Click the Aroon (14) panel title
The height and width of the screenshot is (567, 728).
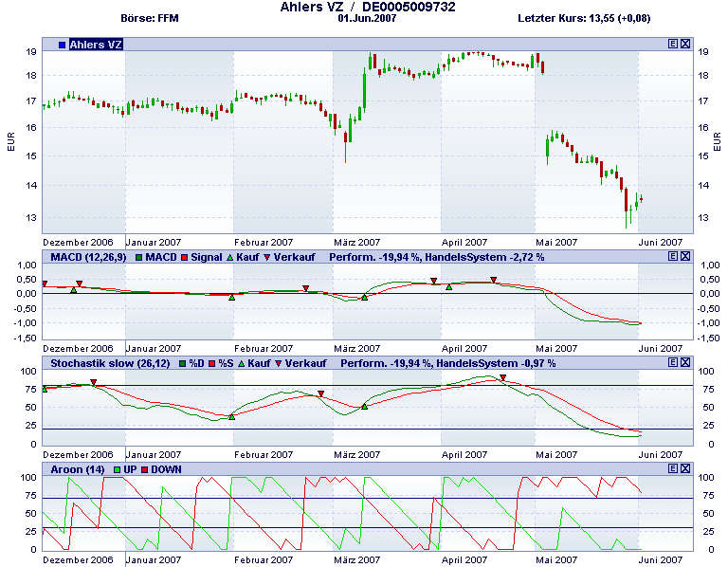[x=77, y=469]
